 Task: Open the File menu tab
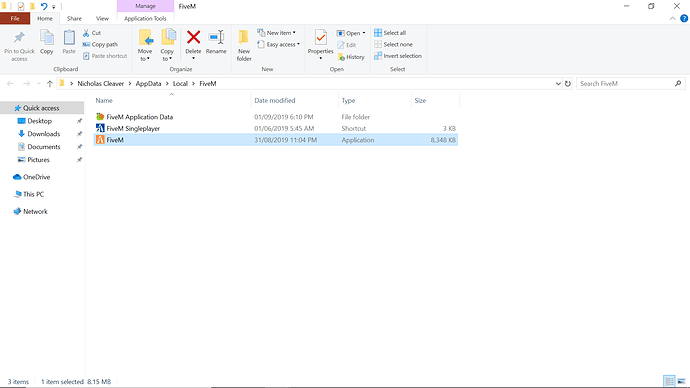(x=15, y=18)
